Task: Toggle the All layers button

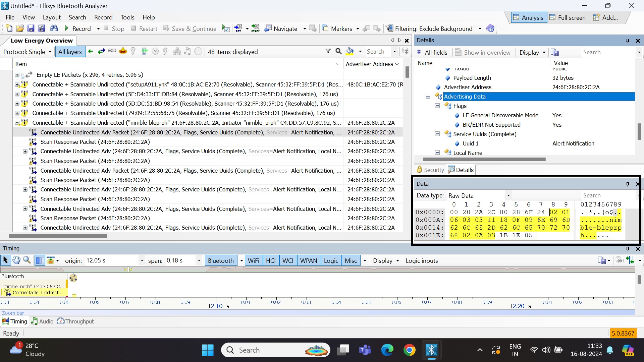Action: click(x=70, y=52)
